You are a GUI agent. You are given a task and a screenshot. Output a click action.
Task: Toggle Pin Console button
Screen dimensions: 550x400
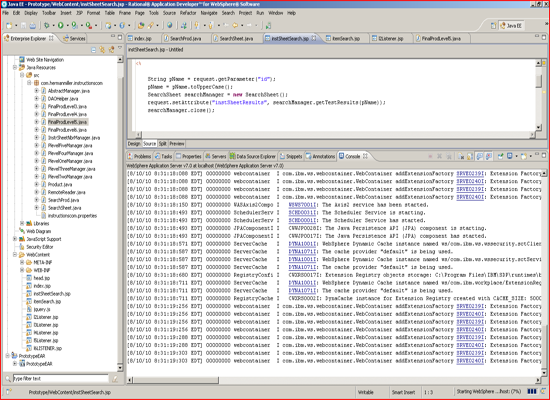[501, 156]
